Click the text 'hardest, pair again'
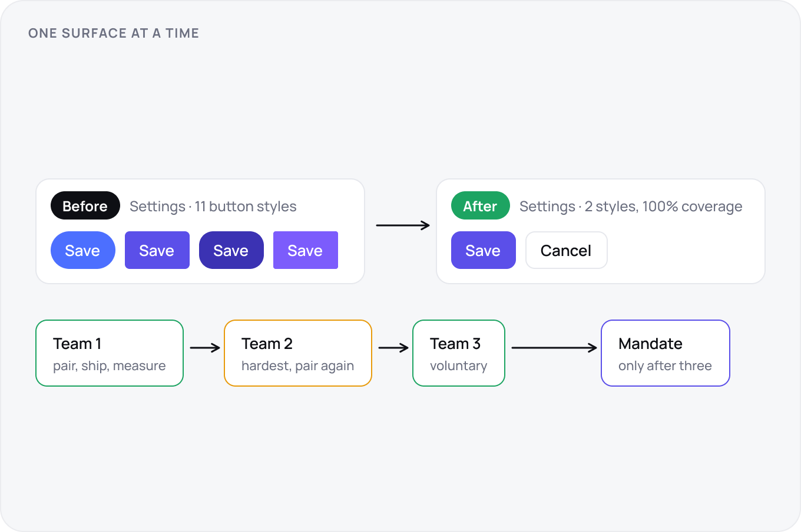Viewport: 801px width, 532px height. click(x=298, y=366)
